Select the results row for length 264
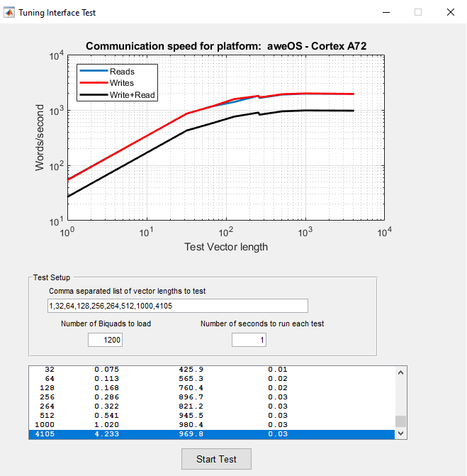The width and height of the screenshot is (467, 476). coord(211,406)
